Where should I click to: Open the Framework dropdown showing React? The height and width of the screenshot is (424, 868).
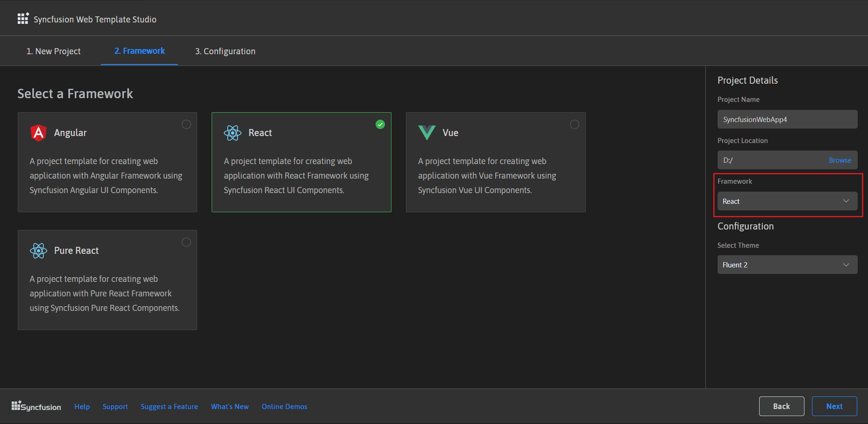(x=787, y=201)
